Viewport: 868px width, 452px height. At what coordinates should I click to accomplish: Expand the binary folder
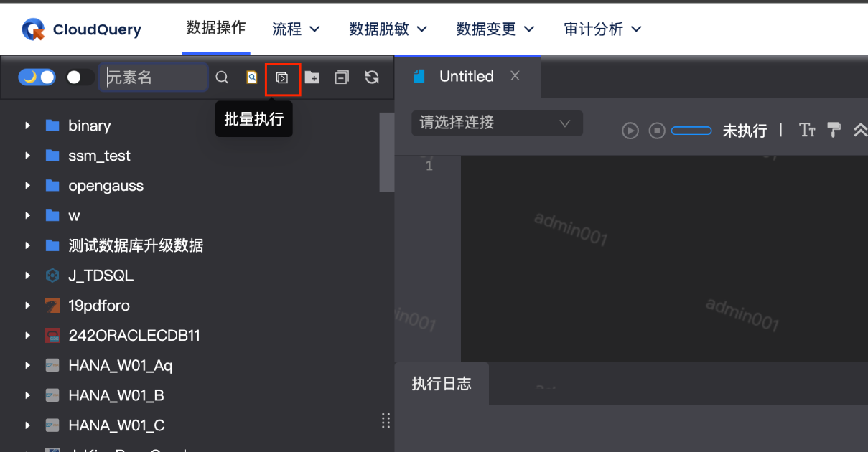(27, 126)
